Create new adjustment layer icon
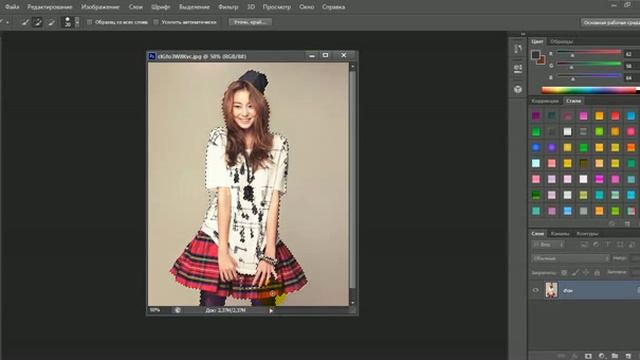The height and width of the screenshot is (360, 640). pyautogui.click(x=602, y=356)
